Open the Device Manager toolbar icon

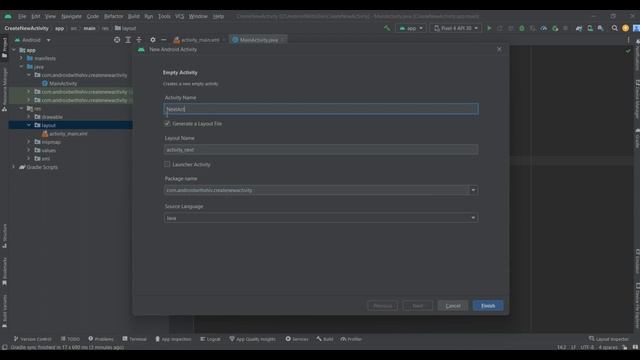point(590,28)
